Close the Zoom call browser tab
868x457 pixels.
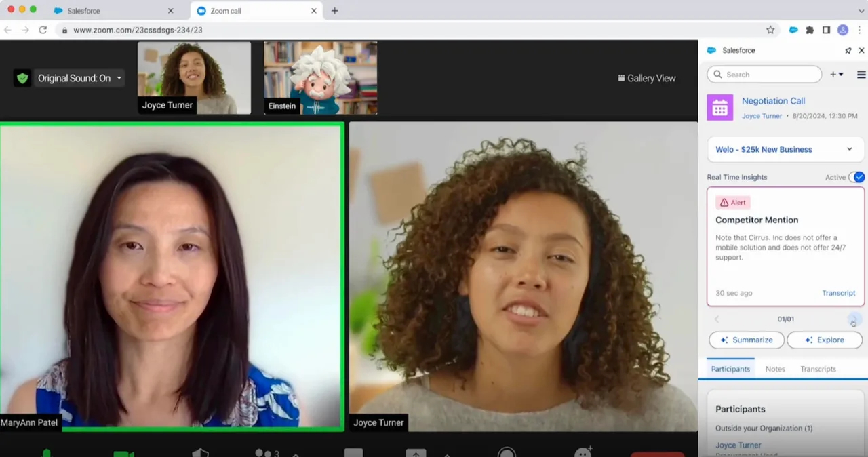tap(313, 11)
